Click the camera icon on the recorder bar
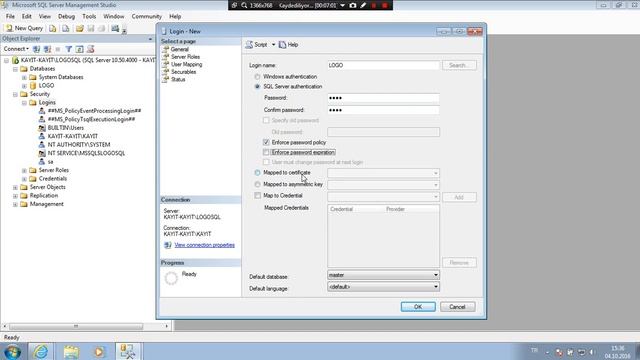 (x=353, y=5)
